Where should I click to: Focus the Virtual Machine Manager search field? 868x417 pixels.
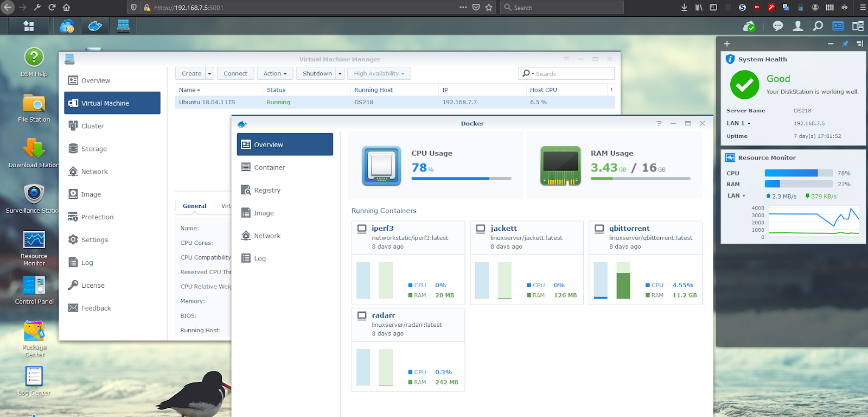[566, 73]
